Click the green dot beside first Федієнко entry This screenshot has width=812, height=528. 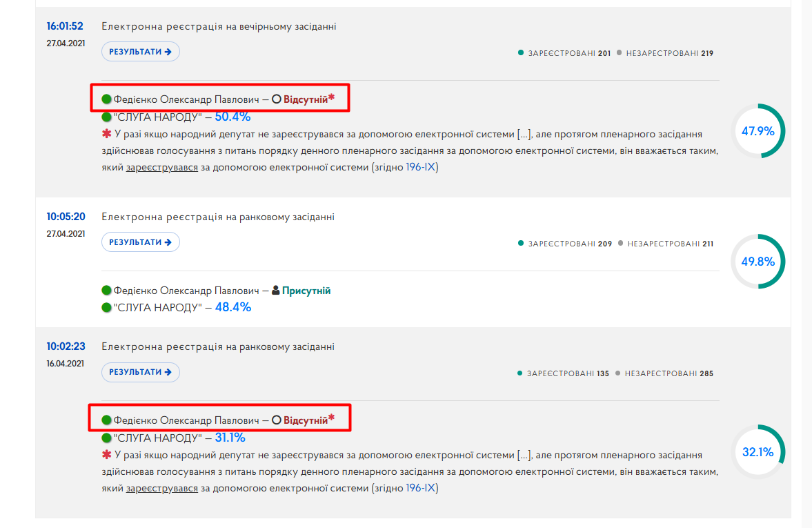[107, 99]
